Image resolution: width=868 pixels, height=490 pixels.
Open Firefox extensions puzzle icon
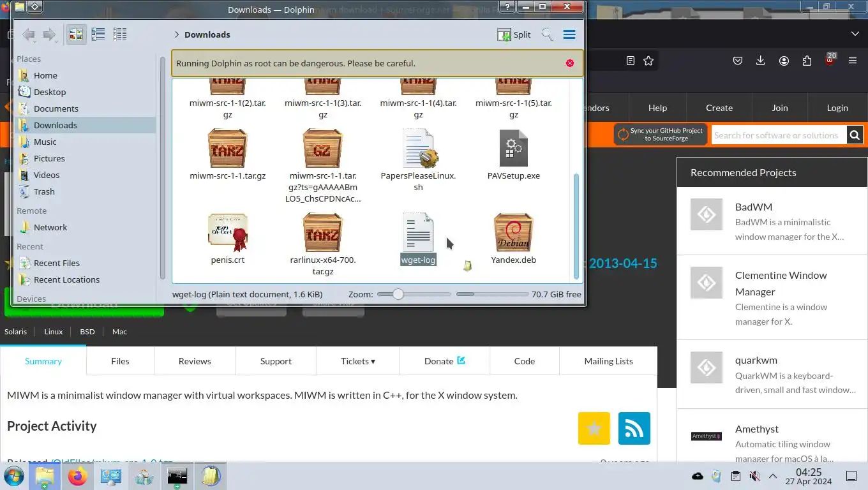coord(807,61)
